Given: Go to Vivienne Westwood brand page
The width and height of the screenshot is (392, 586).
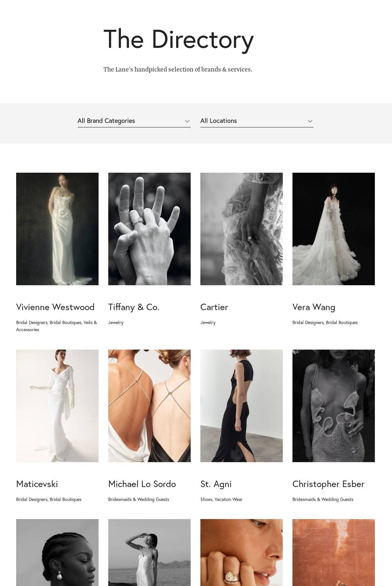Looking at the screenshot, I should pyautogui.click(x=55, y=307).
